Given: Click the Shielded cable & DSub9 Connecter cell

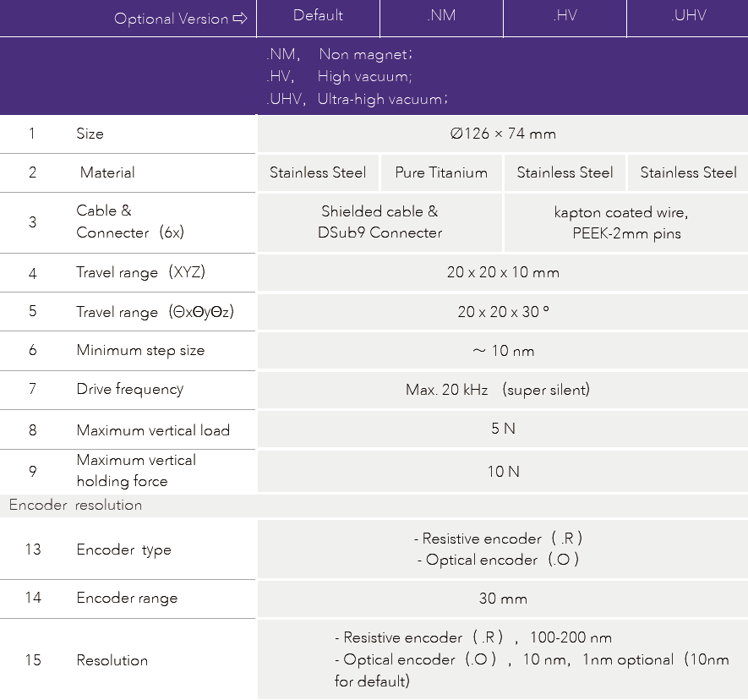Looking at the screenshot, I should (379, 222).
